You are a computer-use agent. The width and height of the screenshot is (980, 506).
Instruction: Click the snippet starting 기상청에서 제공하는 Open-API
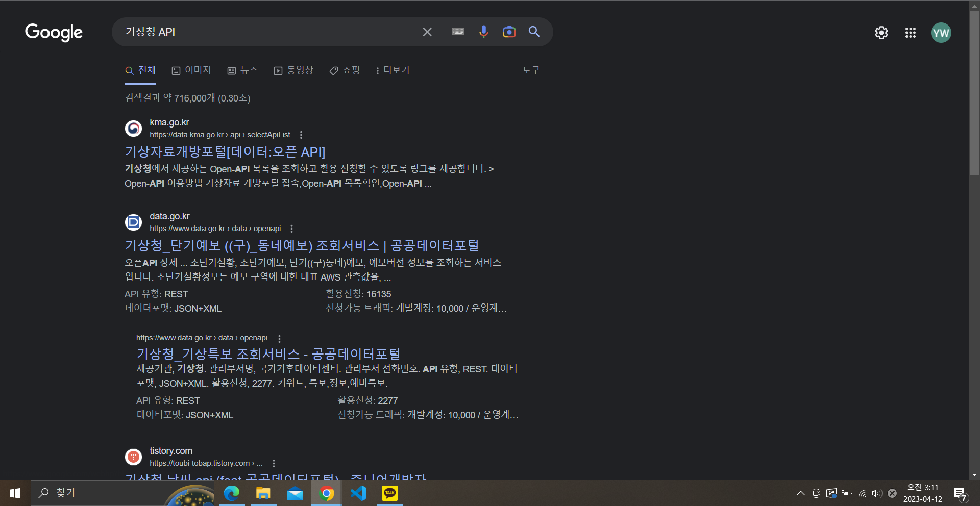tap(309, 176)
